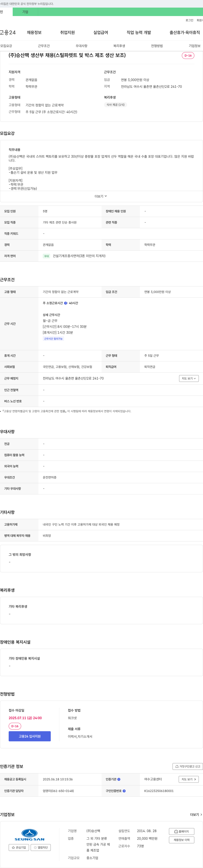Switch to the 기업 tab
This screenshot has width=203, height=868.
(x=25, y=12)
